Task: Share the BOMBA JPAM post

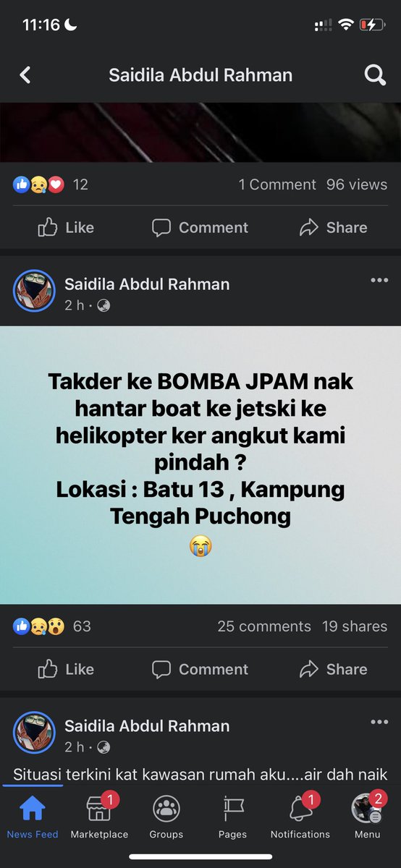Action: tap(333, 669)
